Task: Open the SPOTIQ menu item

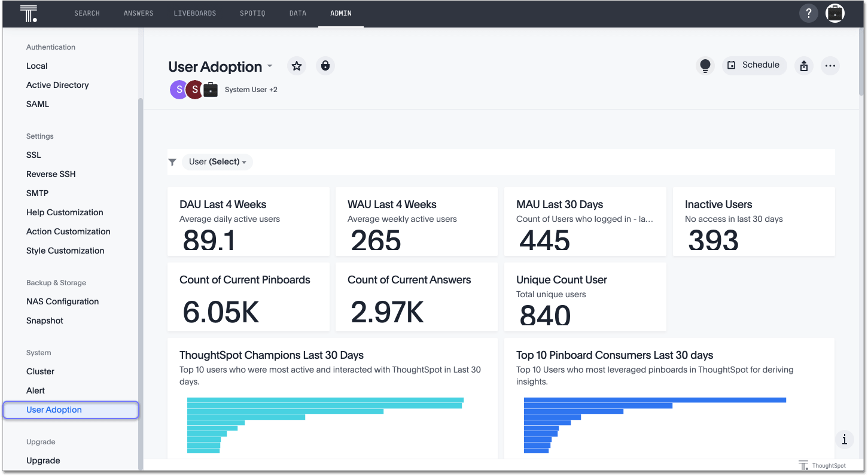Action: pyautogui.click(x=252, y=13)
